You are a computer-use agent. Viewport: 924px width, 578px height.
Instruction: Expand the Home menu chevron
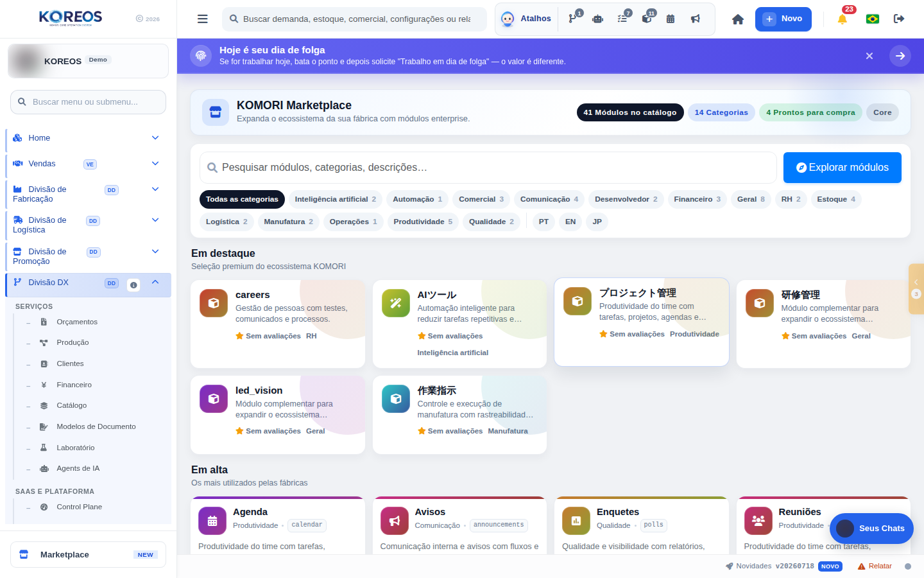(x=155, y=138)
